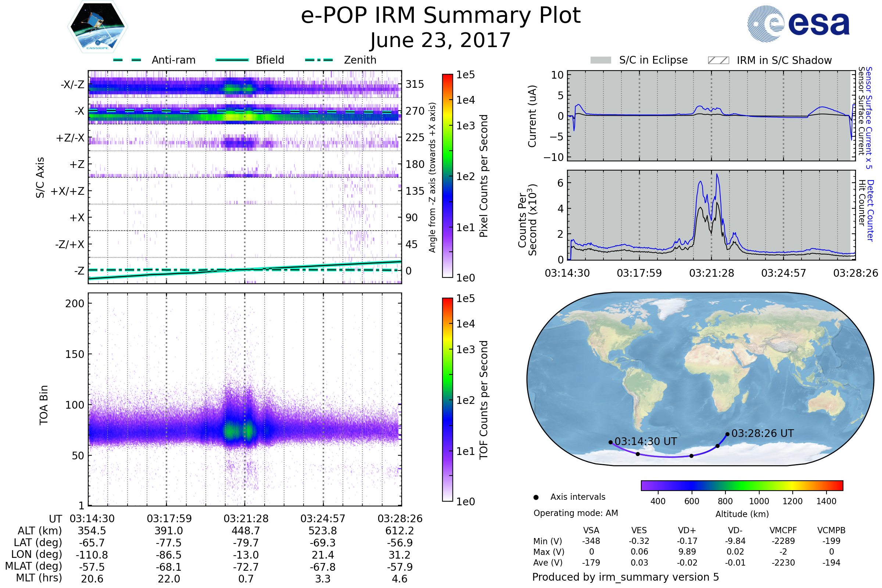Click the CASSIOPE mission hexagon logo
Viewport: 882px width, 588px height.
[97, 27]
